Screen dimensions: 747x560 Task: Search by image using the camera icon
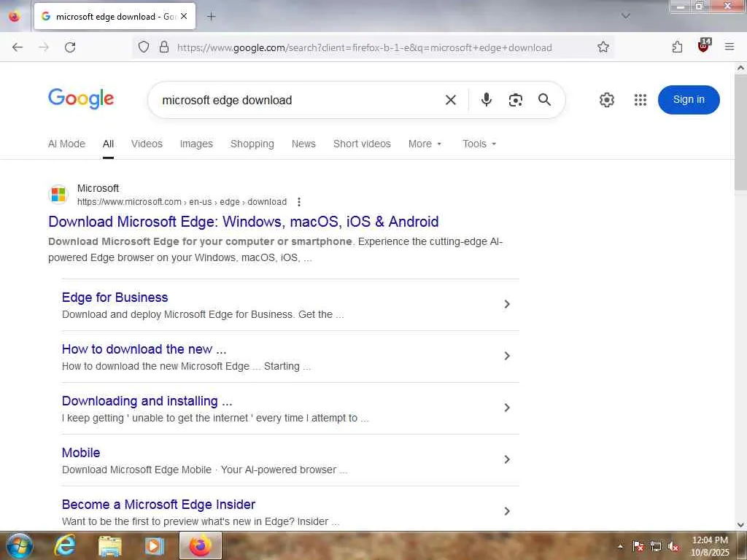click(516, 100)
